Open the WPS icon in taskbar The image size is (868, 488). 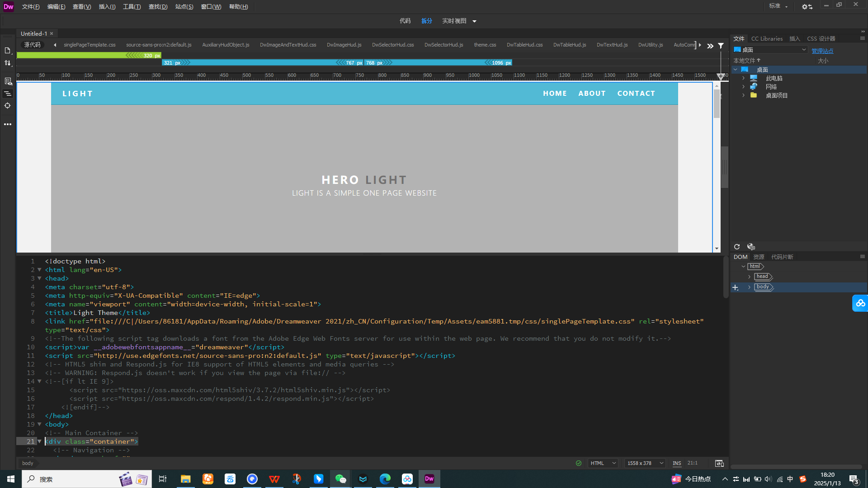click(274, 479)
